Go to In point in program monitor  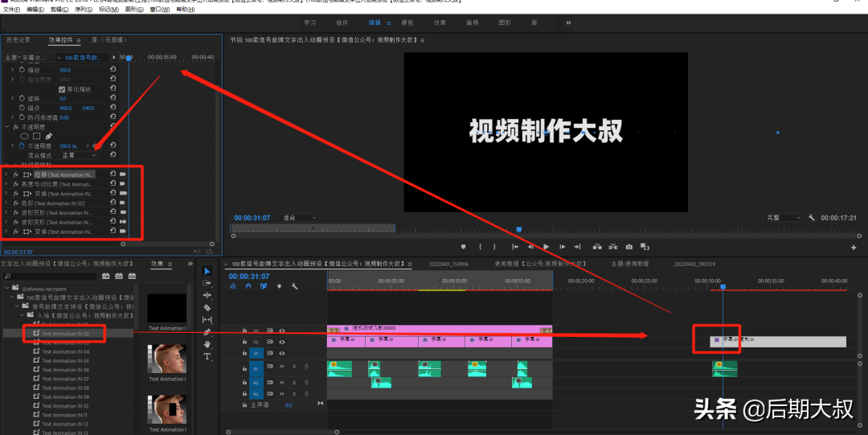515,247
